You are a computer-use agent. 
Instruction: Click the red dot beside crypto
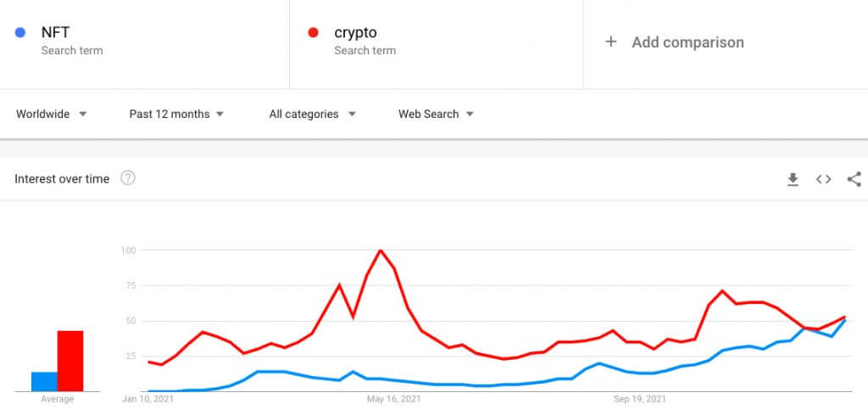[313, 33]
